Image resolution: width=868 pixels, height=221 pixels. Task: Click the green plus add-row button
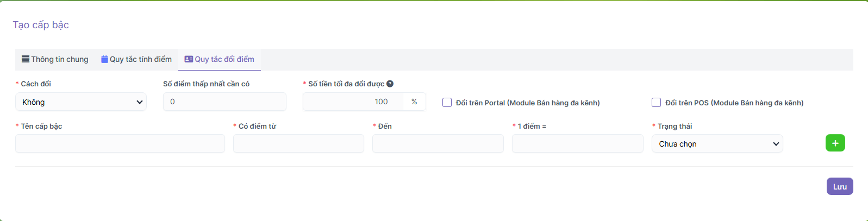(x=835, y=143)
